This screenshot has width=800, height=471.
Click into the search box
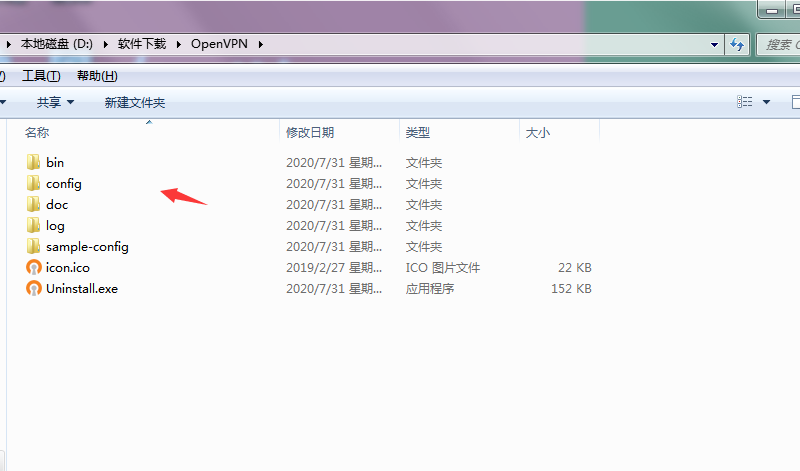point(780,45)
